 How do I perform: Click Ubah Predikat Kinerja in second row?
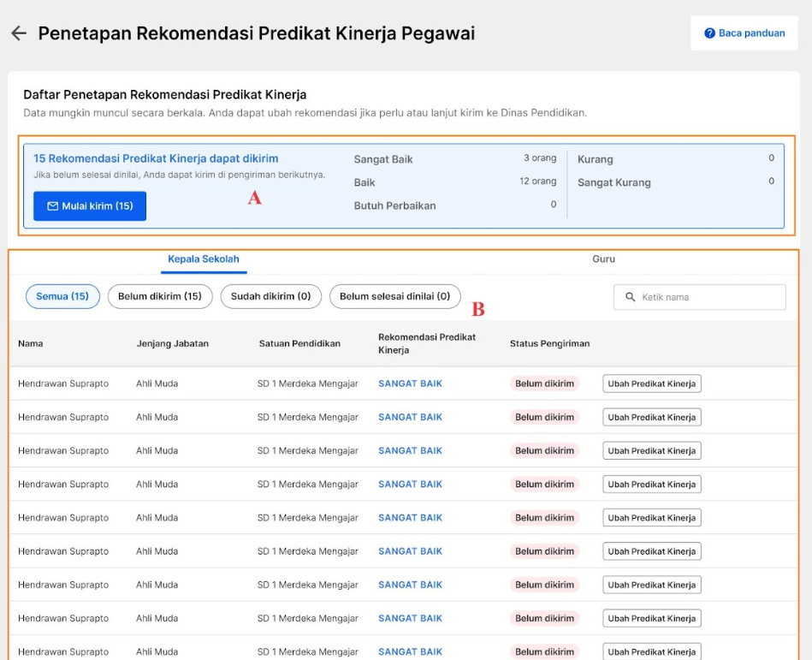[651, 418]
